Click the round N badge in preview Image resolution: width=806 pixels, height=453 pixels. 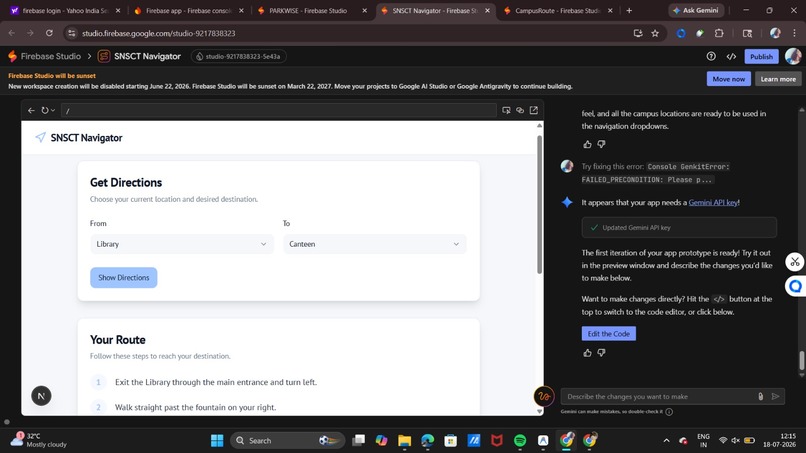(x=41, y=395)
